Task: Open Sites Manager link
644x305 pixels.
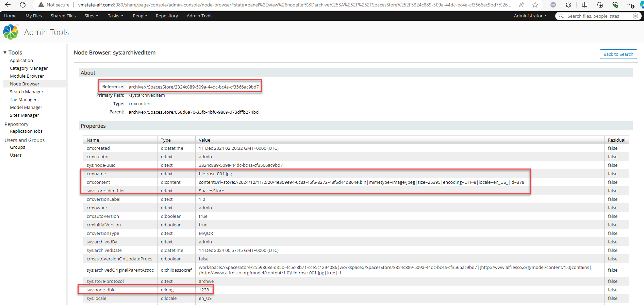Action: 24,115
